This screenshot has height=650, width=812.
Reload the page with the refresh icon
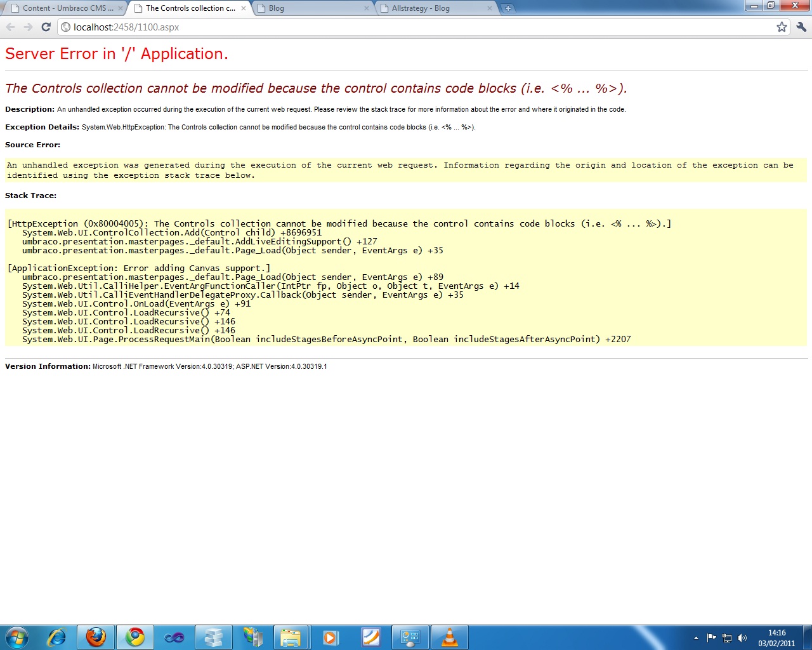(x=46, y=27)
